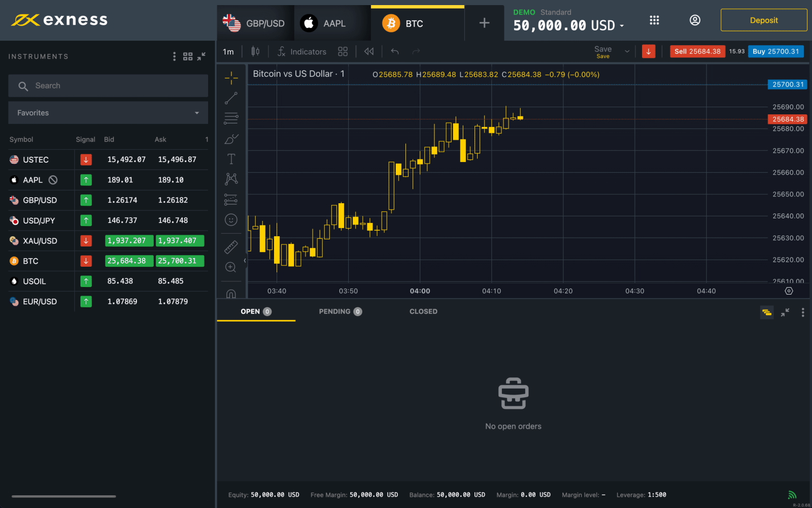
Task: Switch to the AAPL chart tab
Action: coord(332,23)
